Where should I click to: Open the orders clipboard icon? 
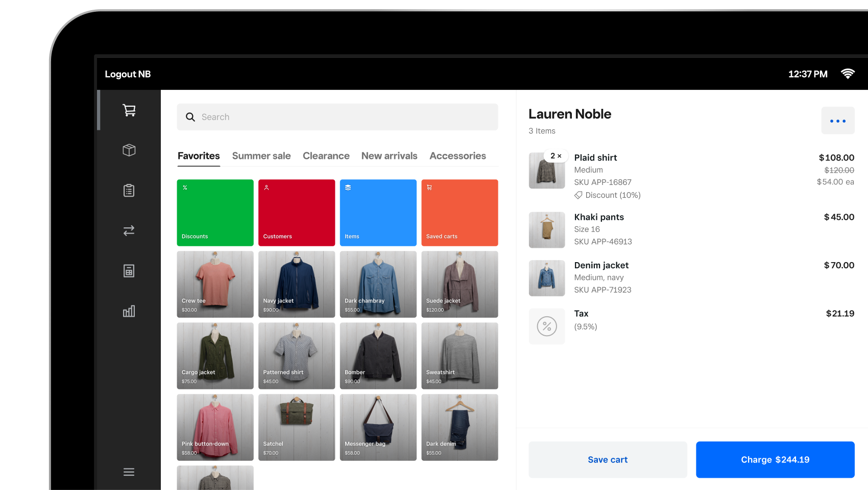(129, 190)
